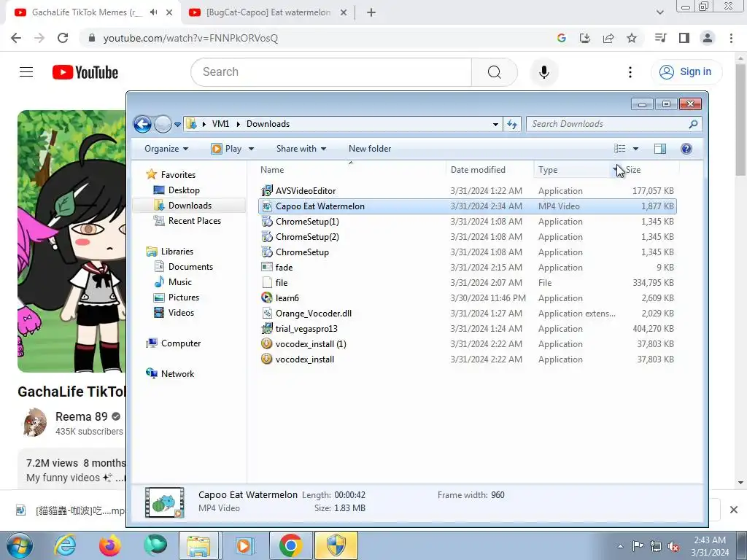The width and height of the screenshot is (747, 560).
Task: Change view using the view icon
Action: [x=620, y=149]
